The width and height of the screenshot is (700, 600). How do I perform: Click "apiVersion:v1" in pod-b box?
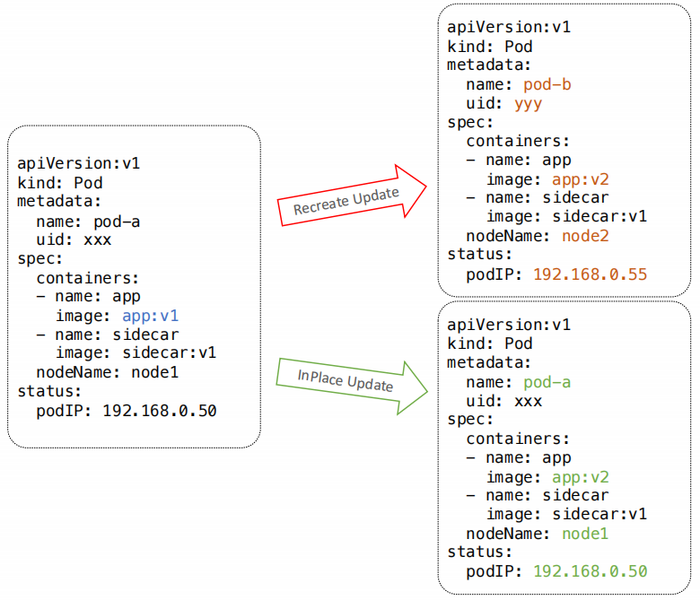509,27
